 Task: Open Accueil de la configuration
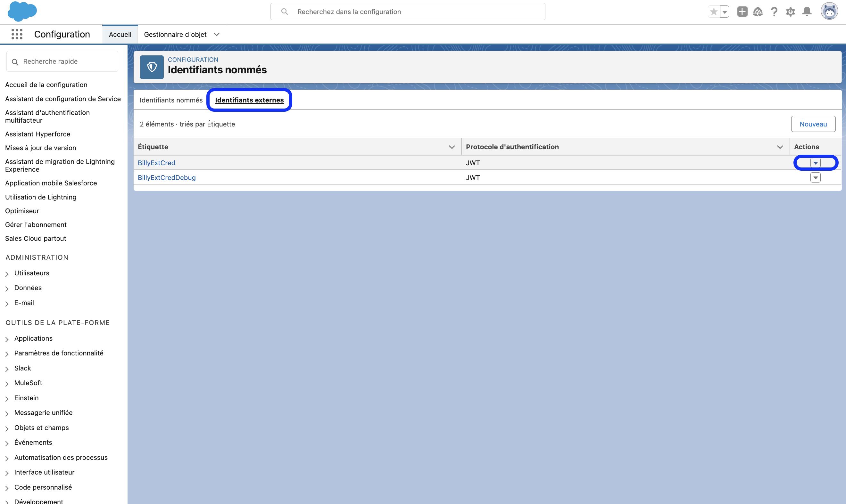46,85
